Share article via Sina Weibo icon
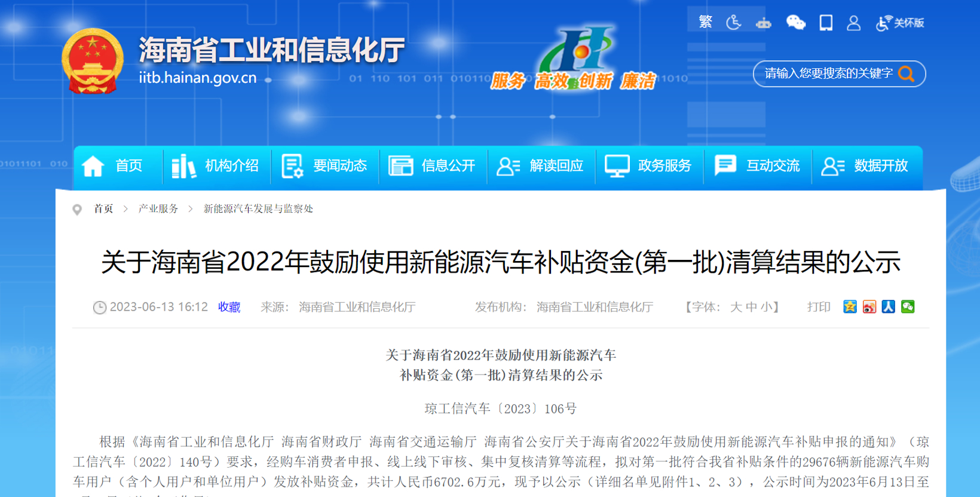 click(869, 307)
